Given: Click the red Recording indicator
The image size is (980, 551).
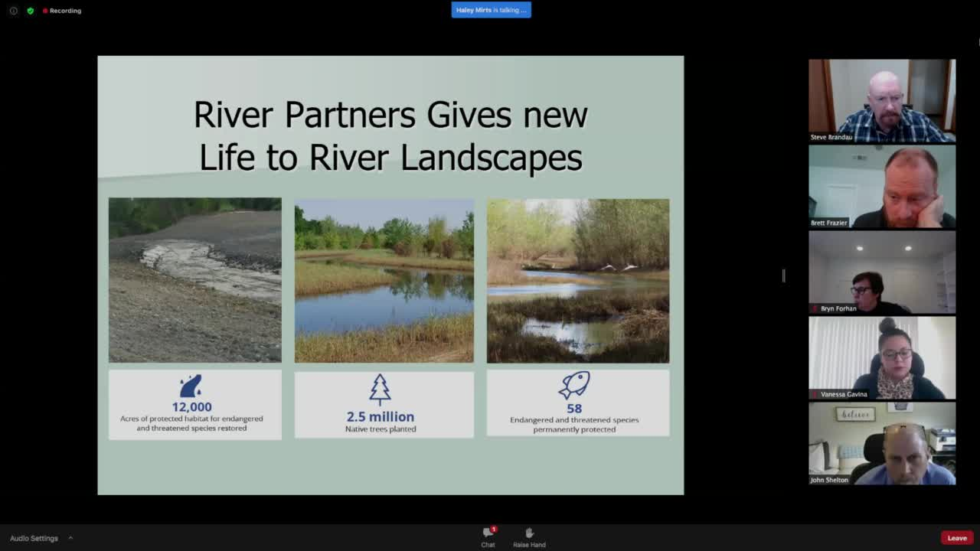Looking at the screenshot, I should (x=62, y=11).
